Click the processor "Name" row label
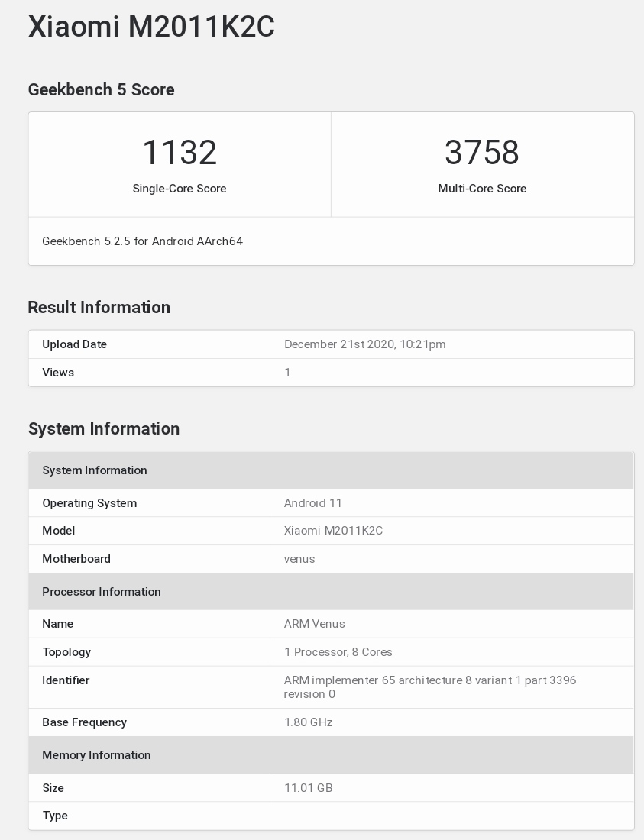The width and height of the screenshot is (644, 840). click(x=58, y=624)
